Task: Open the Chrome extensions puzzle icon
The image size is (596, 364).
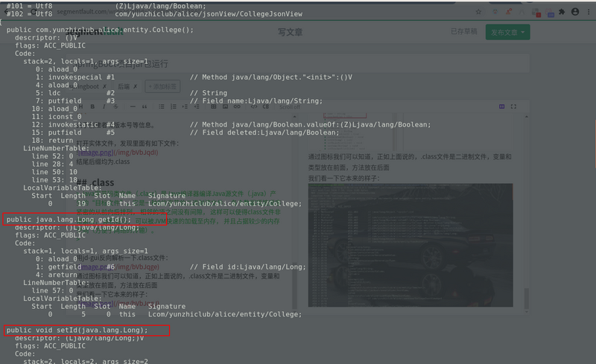Action: [562, 12]
